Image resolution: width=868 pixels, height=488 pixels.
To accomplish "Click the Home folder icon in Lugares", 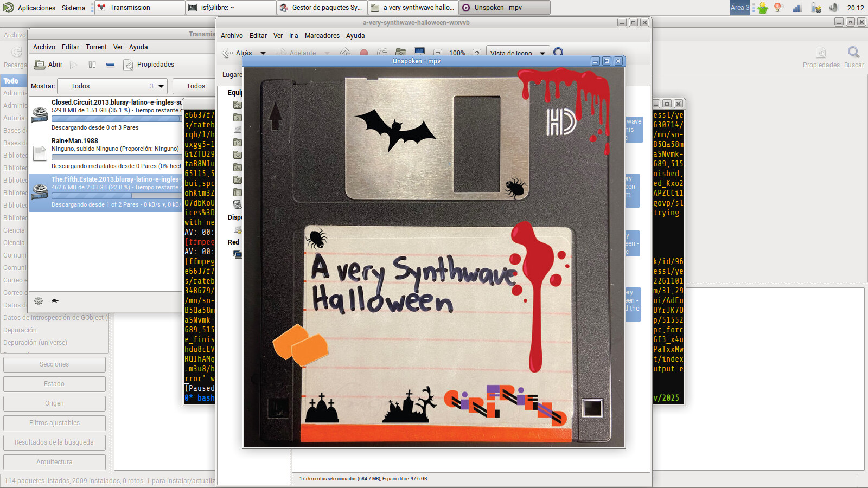I will click(237, 105).
